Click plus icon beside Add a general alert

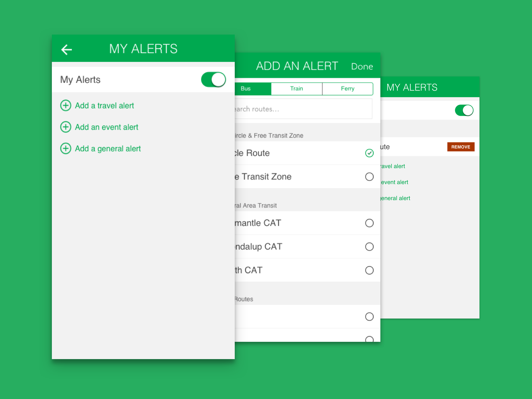[x=66, y=148]
